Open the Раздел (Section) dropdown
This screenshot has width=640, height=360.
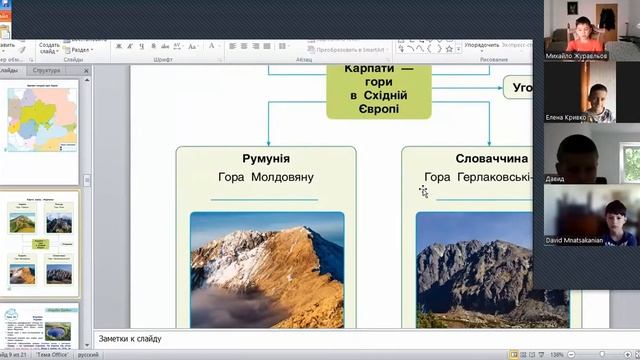tap(79, 50)
